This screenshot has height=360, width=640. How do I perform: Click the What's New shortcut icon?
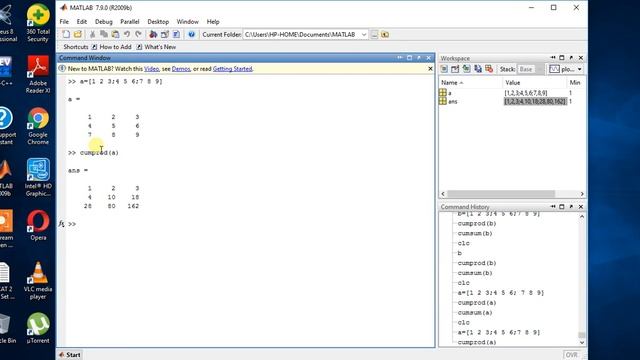139,47
